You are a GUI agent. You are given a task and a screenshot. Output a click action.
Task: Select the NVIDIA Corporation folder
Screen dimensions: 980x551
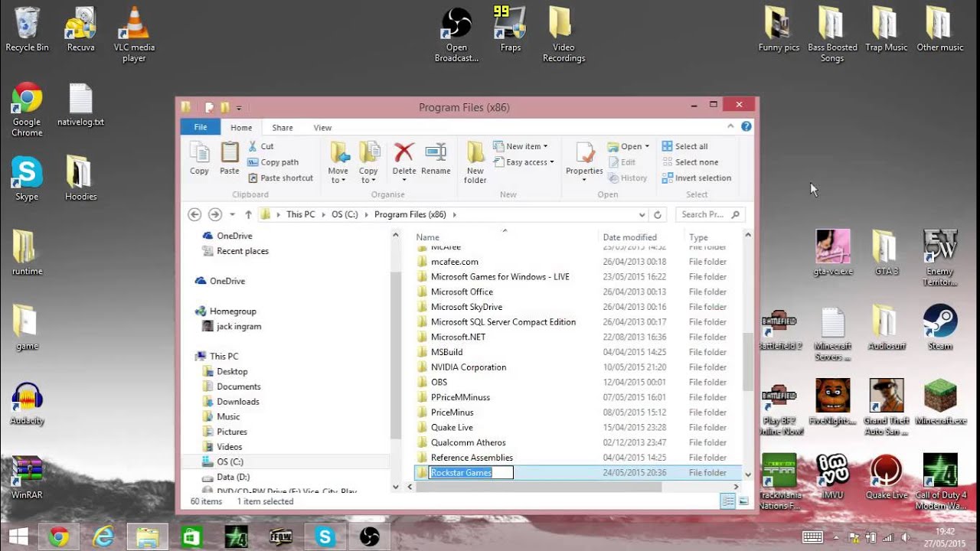coord(577,367)
